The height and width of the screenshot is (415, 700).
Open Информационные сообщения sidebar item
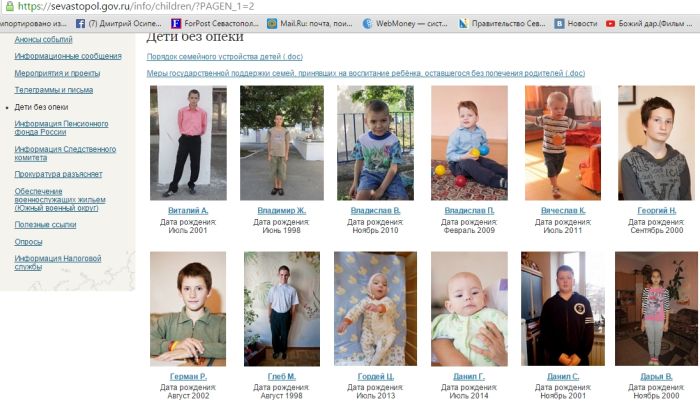[x=68, y=56]
